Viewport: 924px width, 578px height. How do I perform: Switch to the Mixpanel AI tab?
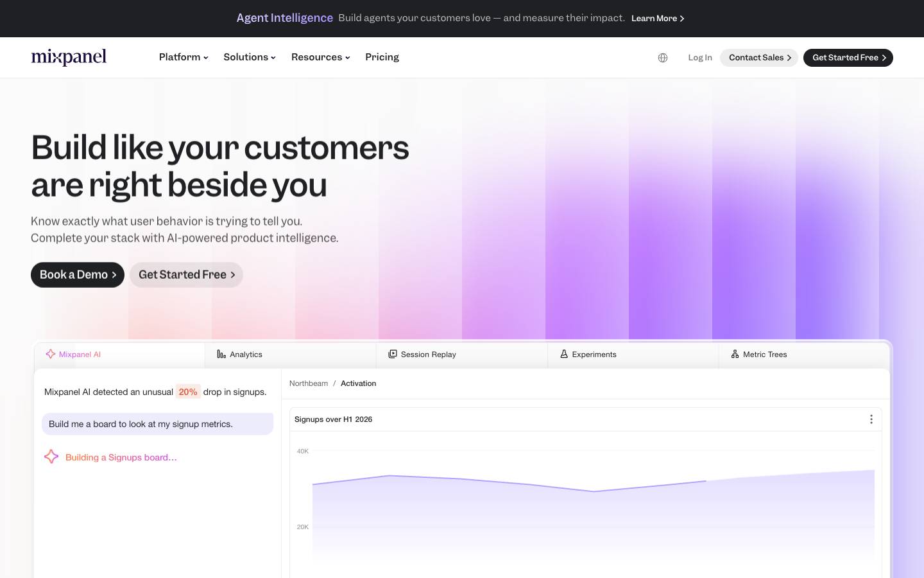point(119,355)
